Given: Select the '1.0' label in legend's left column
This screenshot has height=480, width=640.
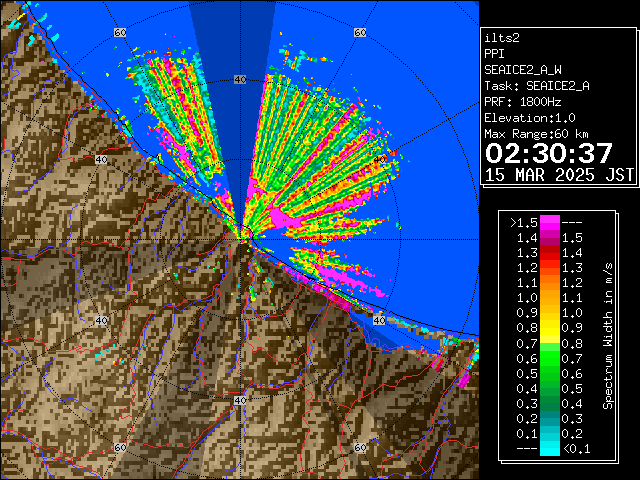Looking at the screenshot, I should pos(527,298).
